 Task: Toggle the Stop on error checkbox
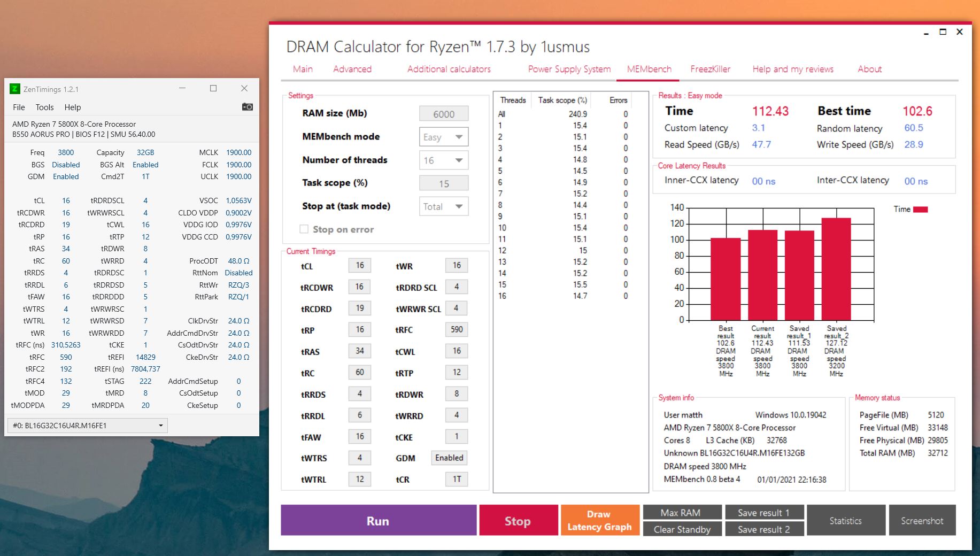click(x=304, y=229)
